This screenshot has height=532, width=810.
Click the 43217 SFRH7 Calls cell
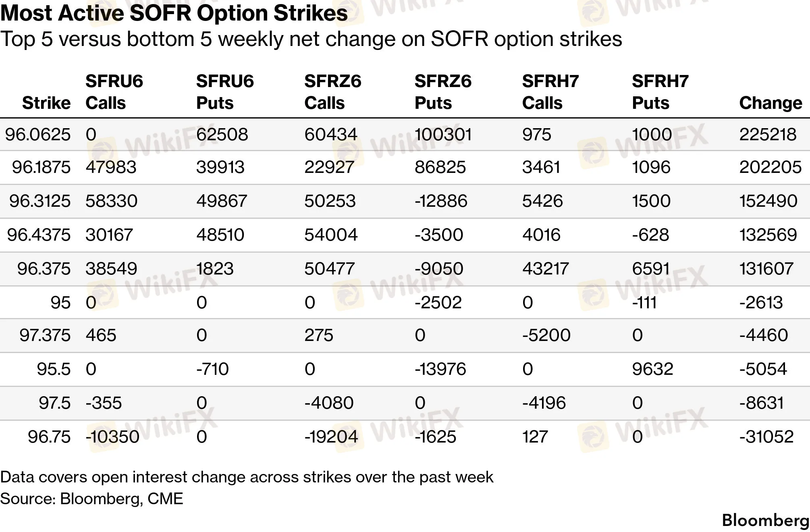pyautogui.click(x=545, y=268)
